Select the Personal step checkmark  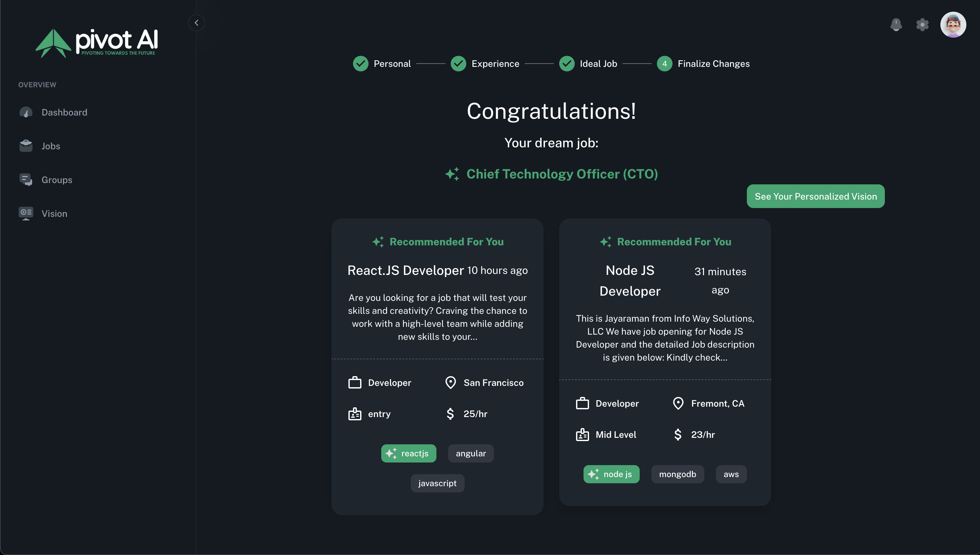pyautogui.click(x=360, y=64)
